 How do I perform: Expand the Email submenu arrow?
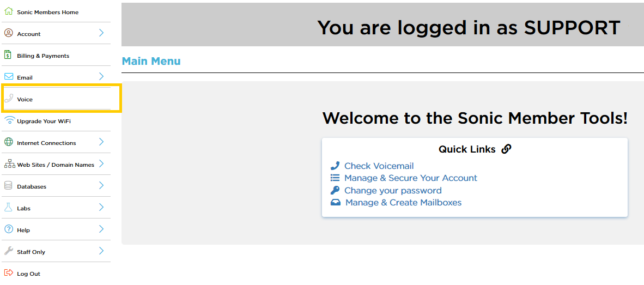pyautogui.click(x=101, y=77)
